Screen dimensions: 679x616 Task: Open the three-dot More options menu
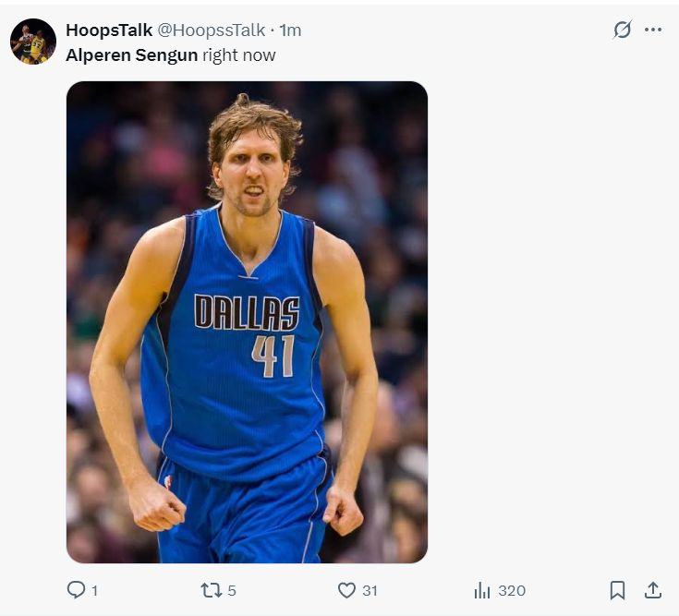tap(653, 30)
